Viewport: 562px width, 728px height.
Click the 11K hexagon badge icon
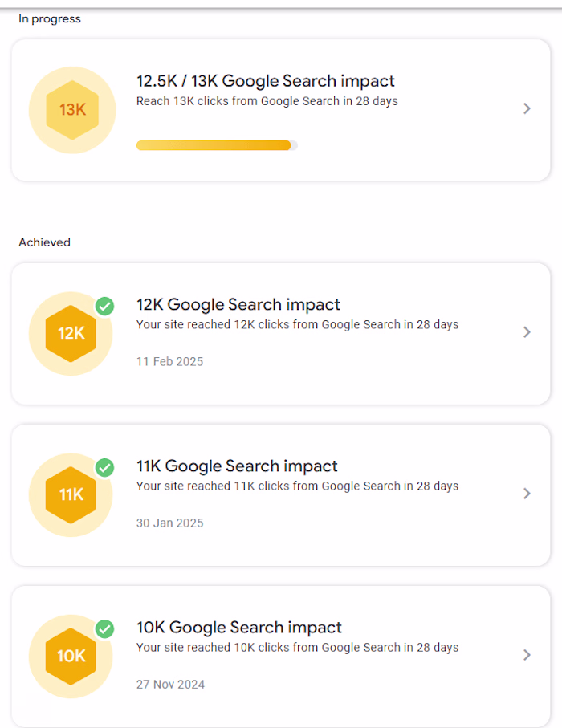71,495
